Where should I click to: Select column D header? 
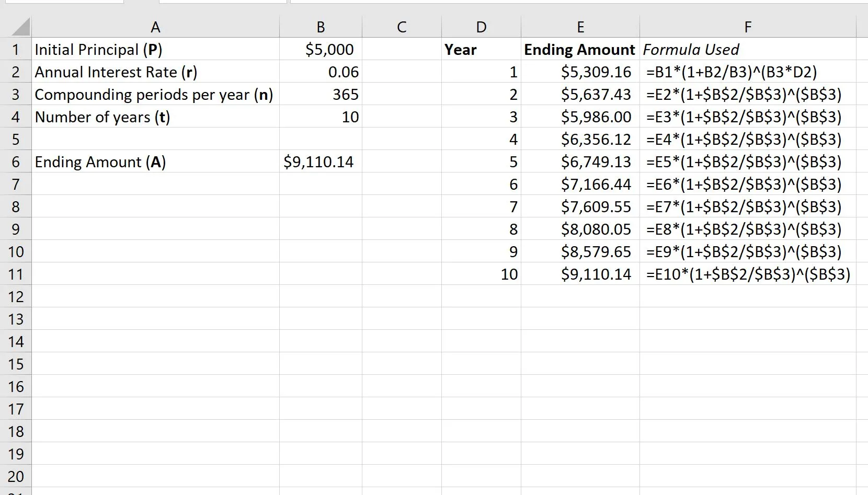point(481,27)
